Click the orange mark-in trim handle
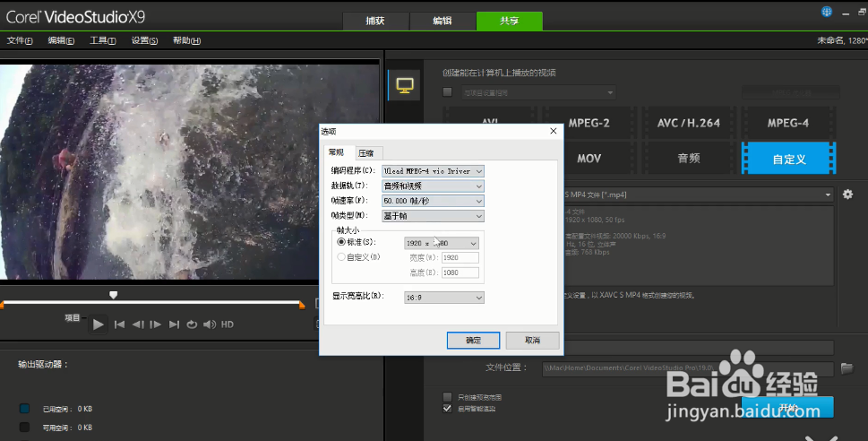 click(x=2, y=306)
